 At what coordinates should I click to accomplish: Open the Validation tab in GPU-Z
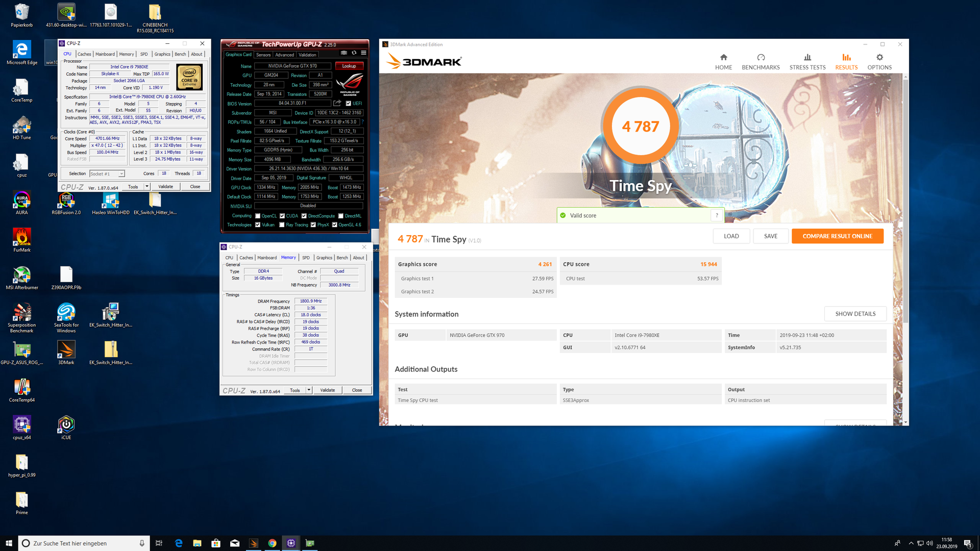[x=307, y=55]
